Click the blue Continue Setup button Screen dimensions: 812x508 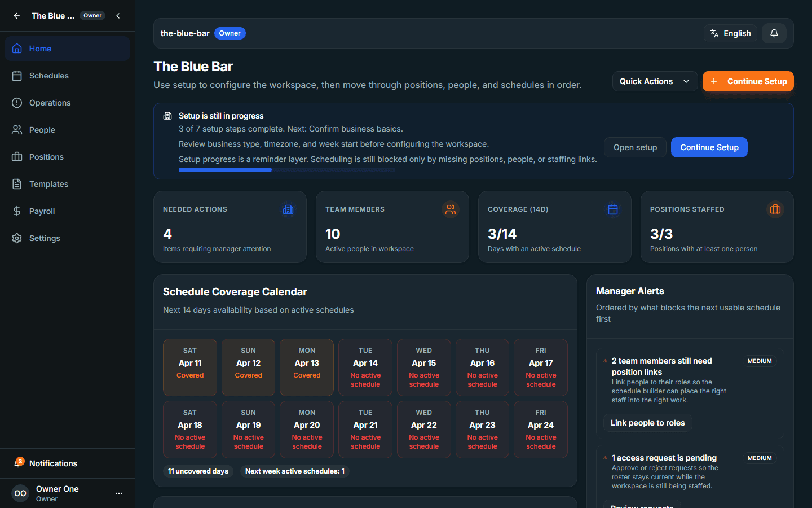coord(709,147)
